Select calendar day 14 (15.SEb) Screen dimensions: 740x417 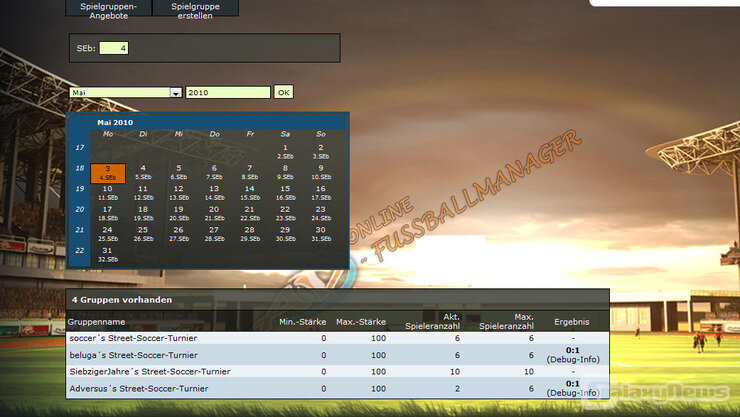tap(250, 193)
